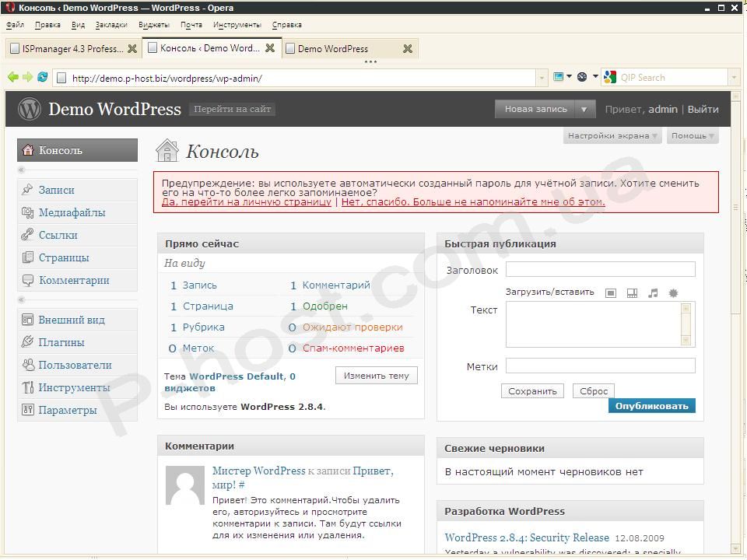Close the Консоль ‹ Demo Word... tab
The image size is (747, 560).
coord(270,48)
